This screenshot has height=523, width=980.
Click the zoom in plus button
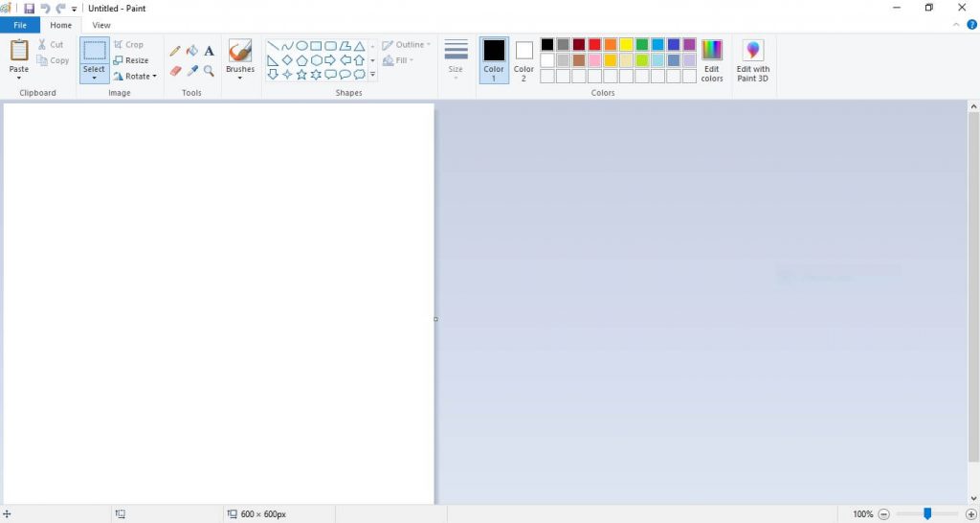[970, 514]
